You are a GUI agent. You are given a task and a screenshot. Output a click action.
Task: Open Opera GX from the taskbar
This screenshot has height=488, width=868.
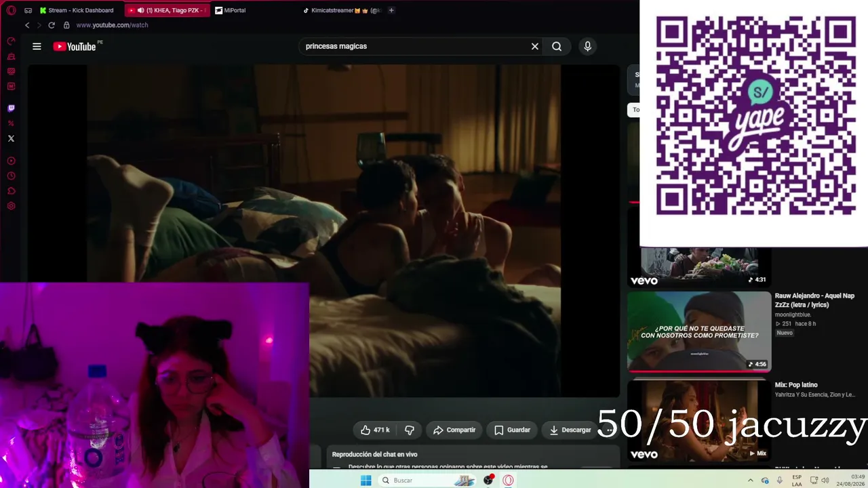click(508, 480)
